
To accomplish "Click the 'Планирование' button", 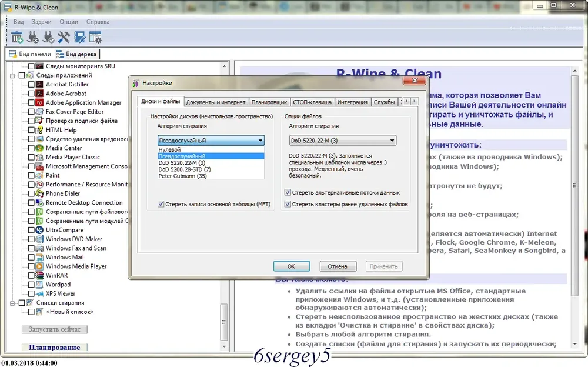I will pos(54,348).
